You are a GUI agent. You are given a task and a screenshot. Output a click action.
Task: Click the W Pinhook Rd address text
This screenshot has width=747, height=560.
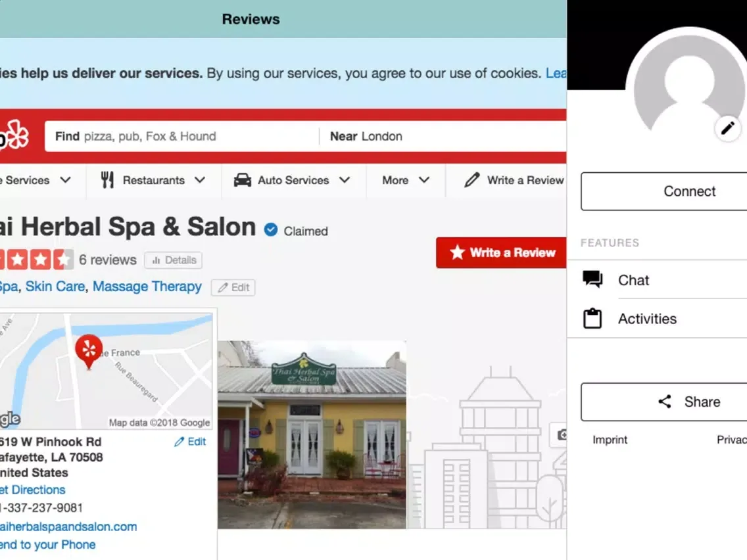point(51,442)
